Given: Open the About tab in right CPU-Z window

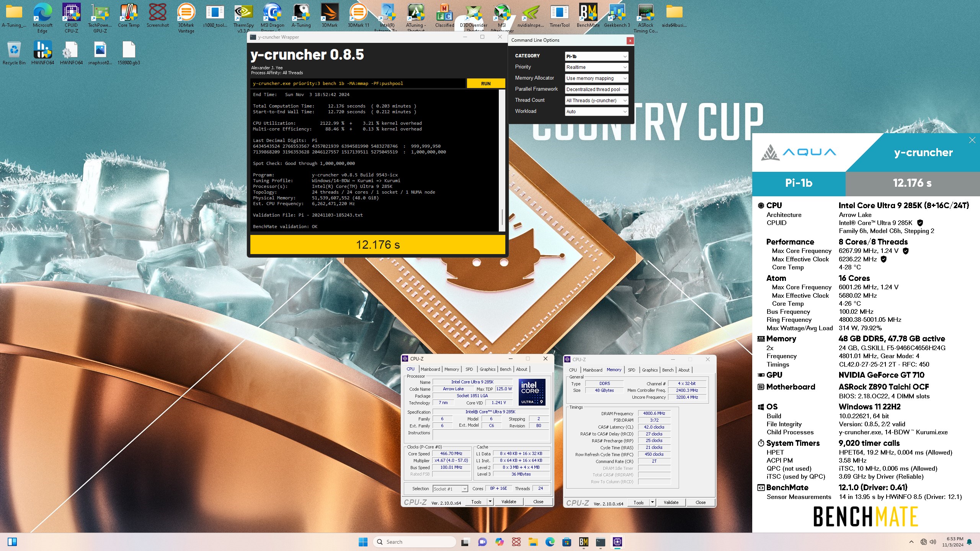Looking at the screenshot, I should (684, 370).
